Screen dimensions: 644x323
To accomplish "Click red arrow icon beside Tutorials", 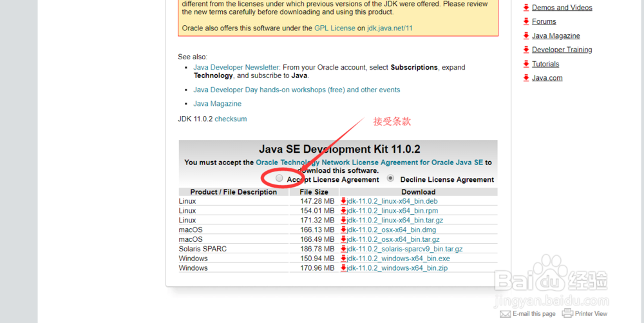I will coord(526,64).
